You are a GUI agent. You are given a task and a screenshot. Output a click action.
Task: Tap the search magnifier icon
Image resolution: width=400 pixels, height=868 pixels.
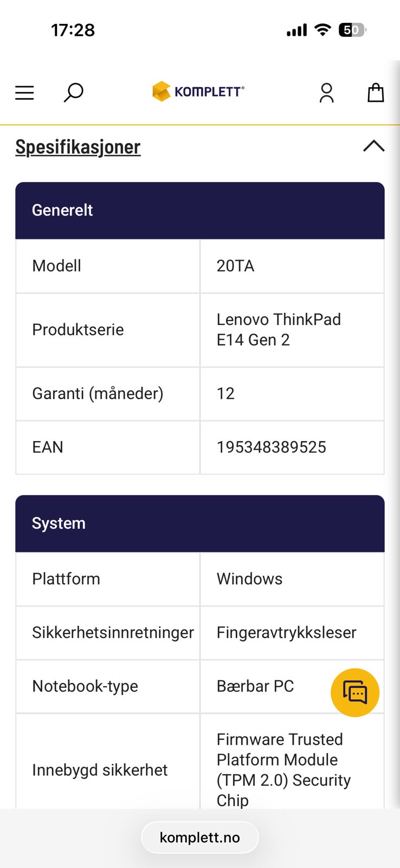[x=73, y=92]
